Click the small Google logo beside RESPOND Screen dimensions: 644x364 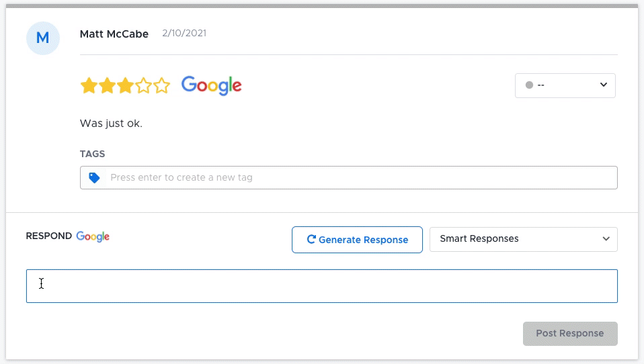tap(93, 236)
